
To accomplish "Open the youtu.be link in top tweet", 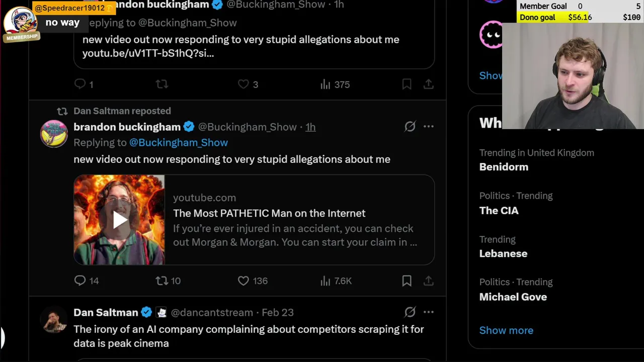I will tap(148, 53).
